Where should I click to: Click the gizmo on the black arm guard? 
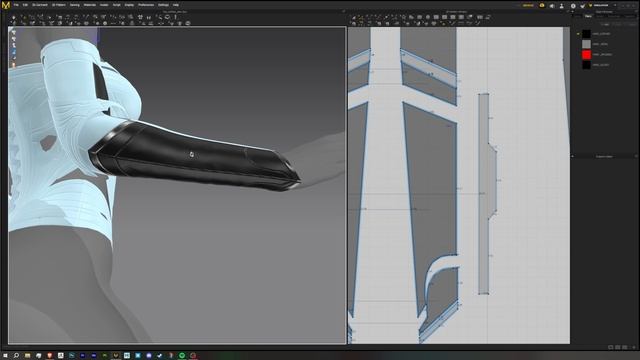pyautogui.click(x=191, y=154)
